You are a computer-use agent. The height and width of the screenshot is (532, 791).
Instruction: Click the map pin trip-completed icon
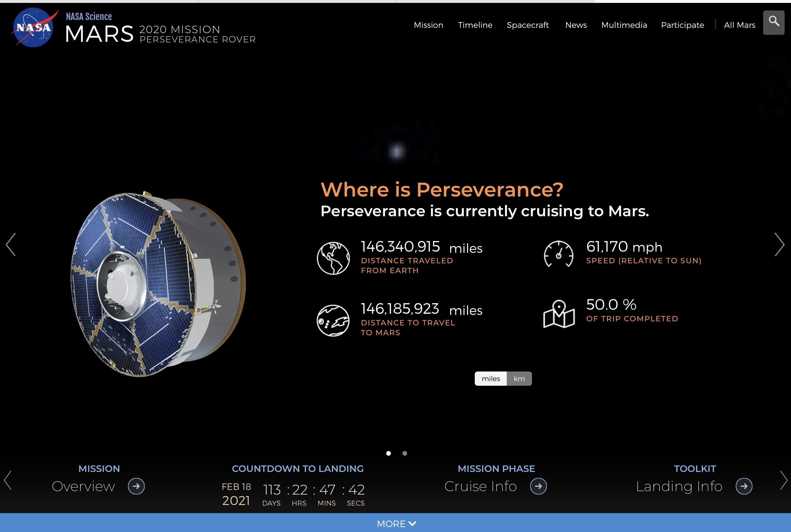point(559,314)
